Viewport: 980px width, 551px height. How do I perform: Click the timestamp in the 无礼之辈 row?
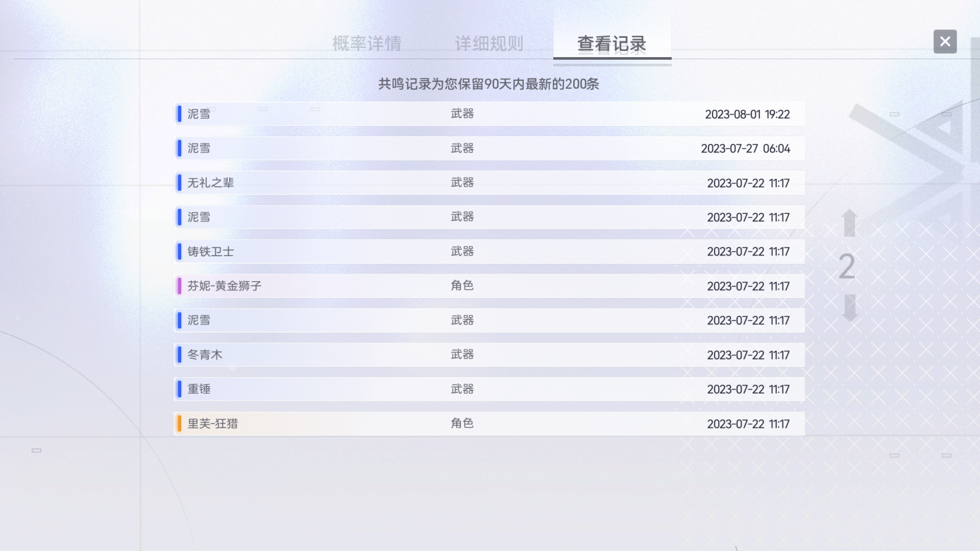[x=748, y=183]
